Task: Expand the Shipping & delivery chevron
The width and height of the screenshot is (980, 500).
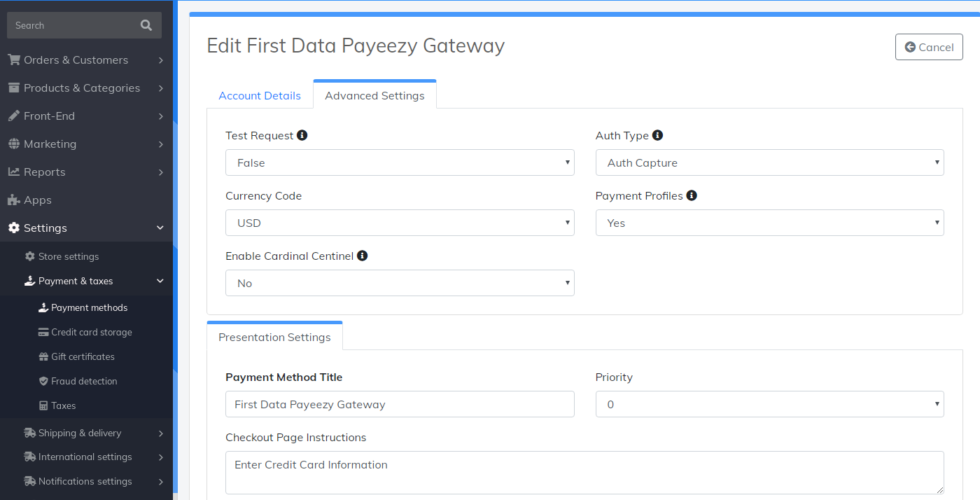Action: (x=161, y=433)
